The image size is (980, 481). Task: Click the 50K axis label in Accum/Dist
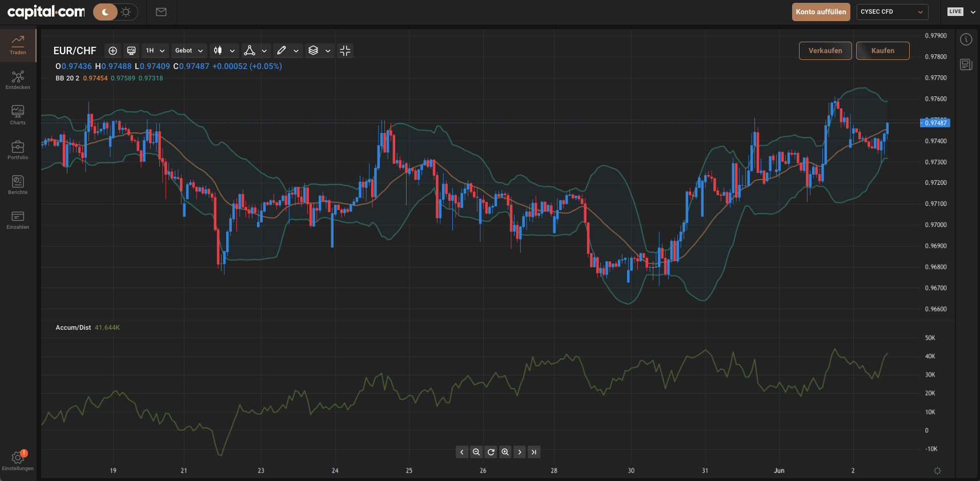point(930,338)
